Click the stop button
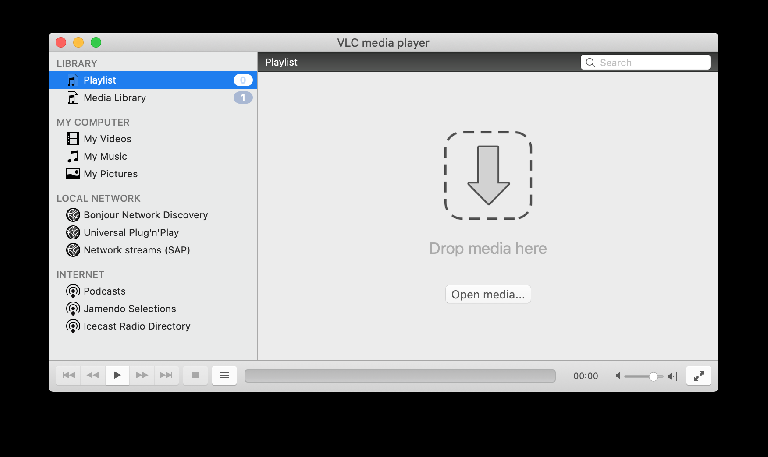Screen dimensions: 768x457 point(195,375)
